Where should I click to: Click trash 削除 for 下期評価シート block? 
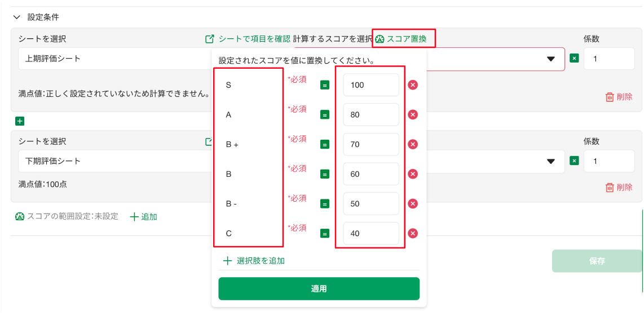point(619,188)
